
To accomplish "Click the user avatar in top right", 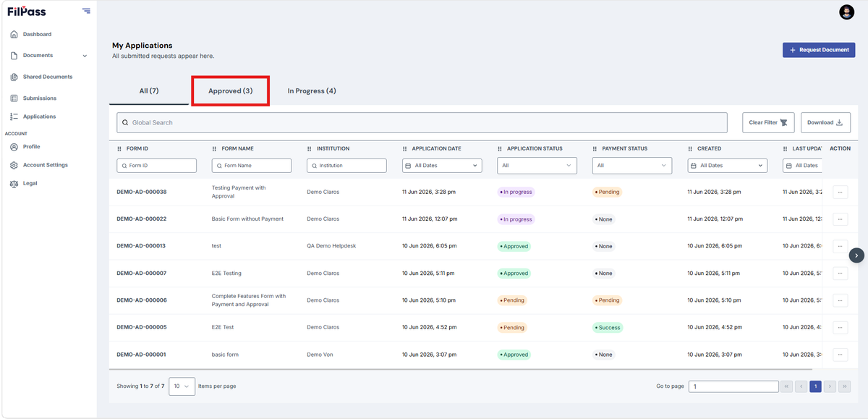I will 846,12.
